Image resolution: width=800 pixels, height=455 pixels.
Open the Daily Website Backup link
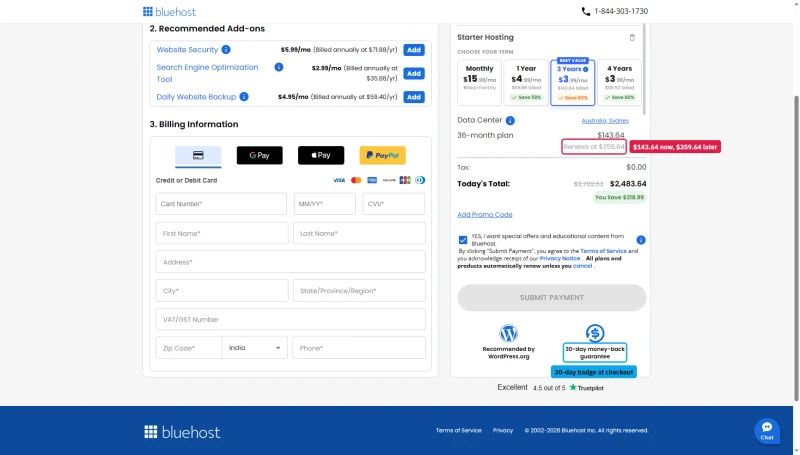coord(196,97)
